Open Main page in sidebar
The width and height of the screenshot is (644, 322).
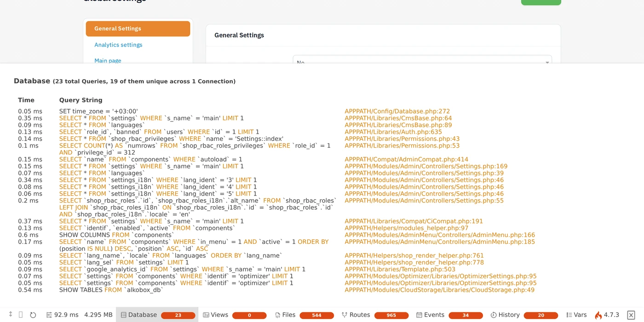(108, 60)
